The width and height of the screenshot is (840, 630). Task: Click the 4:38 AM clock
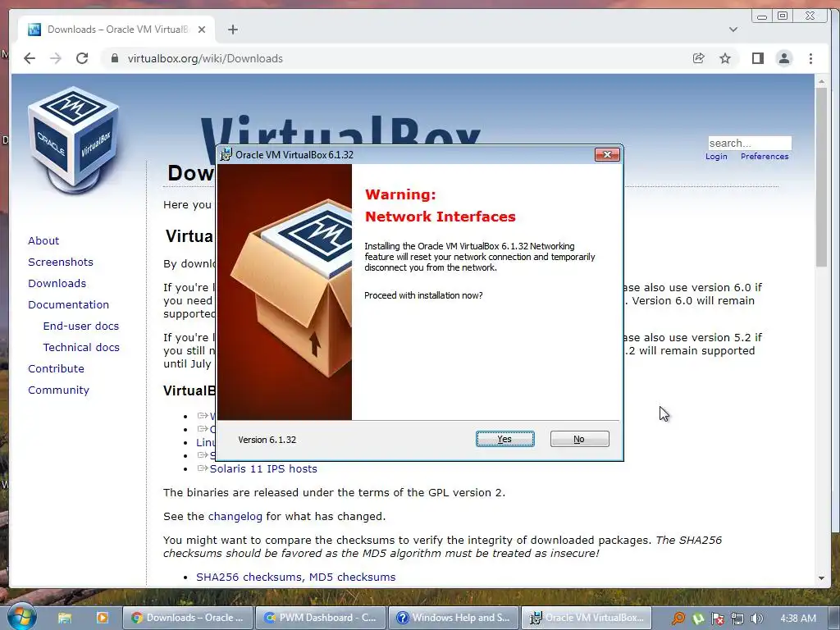[x=798, y=619]
